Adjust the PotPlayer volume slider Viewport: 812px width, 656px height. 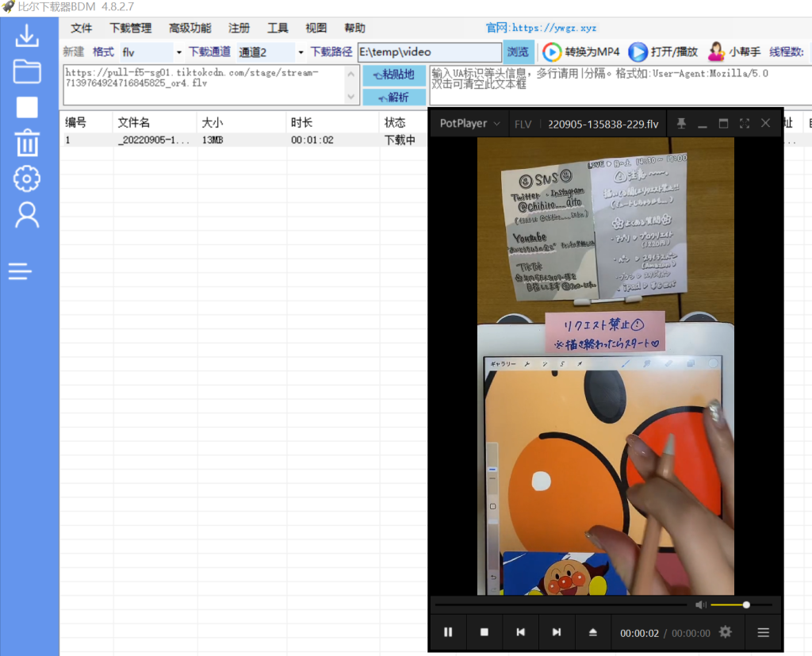point(741,604)
